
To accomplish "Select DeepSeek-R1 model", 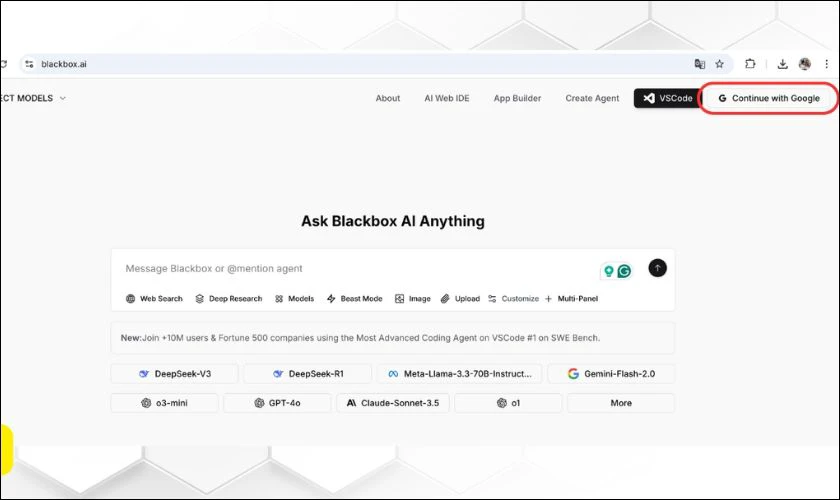I will tap(308, 374).
